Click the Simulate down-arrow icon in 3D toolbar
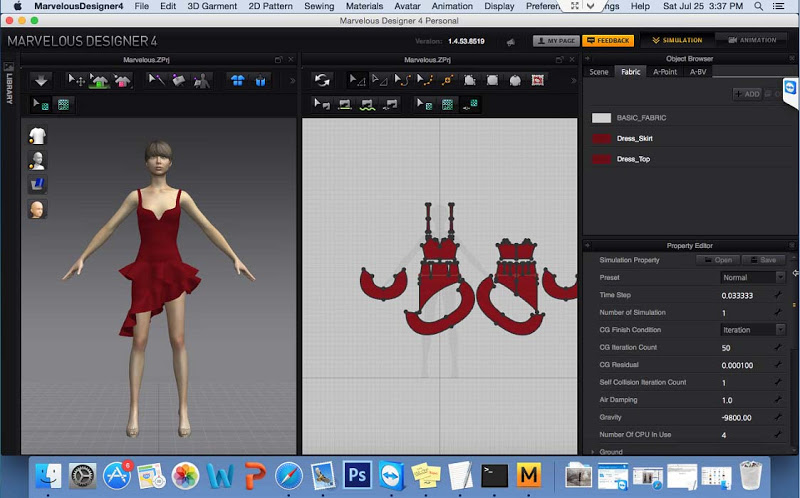Image resolution: width=800 pixels, height=498 pixels. tap(41, 80)
